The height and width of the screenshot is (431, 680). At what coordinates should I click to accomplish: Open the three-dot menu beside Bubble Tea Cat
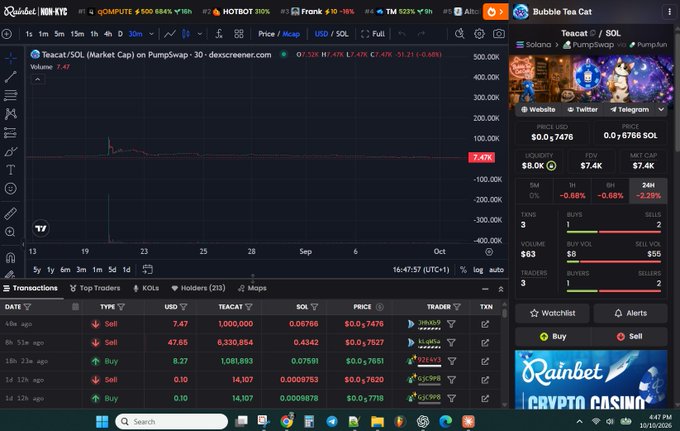[x=669, y=12]
